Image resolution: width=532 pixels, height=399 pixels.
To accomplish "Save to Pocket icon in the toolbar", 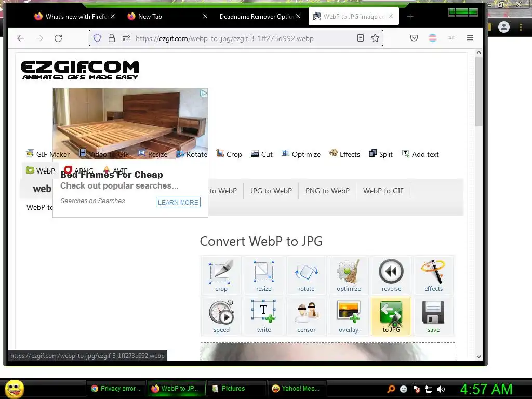I will click(x=414, y=38).
